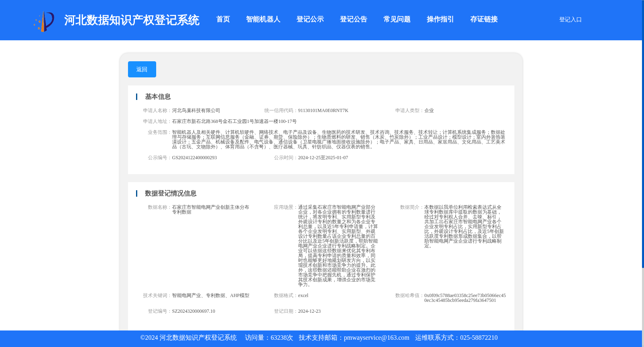
Task: Select registration number SZ2024320000697.10
Action: tap(194, 311)
